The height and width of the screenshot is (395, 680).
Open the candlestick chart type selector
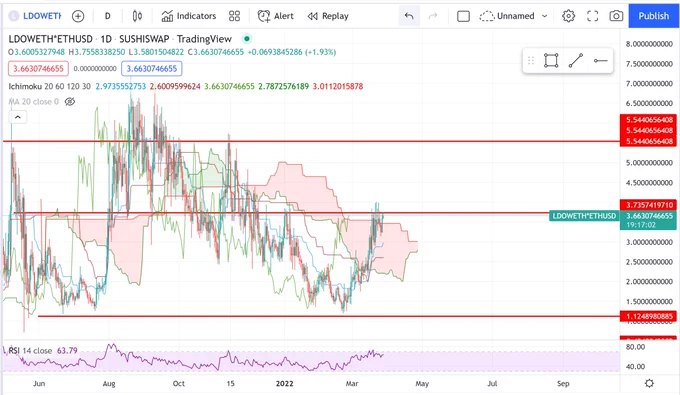point(137,16)
